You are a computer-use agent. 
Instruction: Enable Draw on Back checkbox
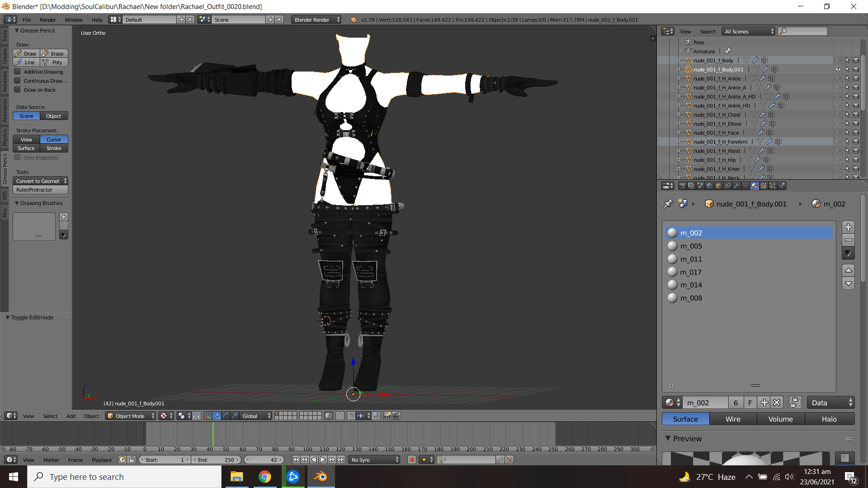pyautogui.click(x=18, y=89)
